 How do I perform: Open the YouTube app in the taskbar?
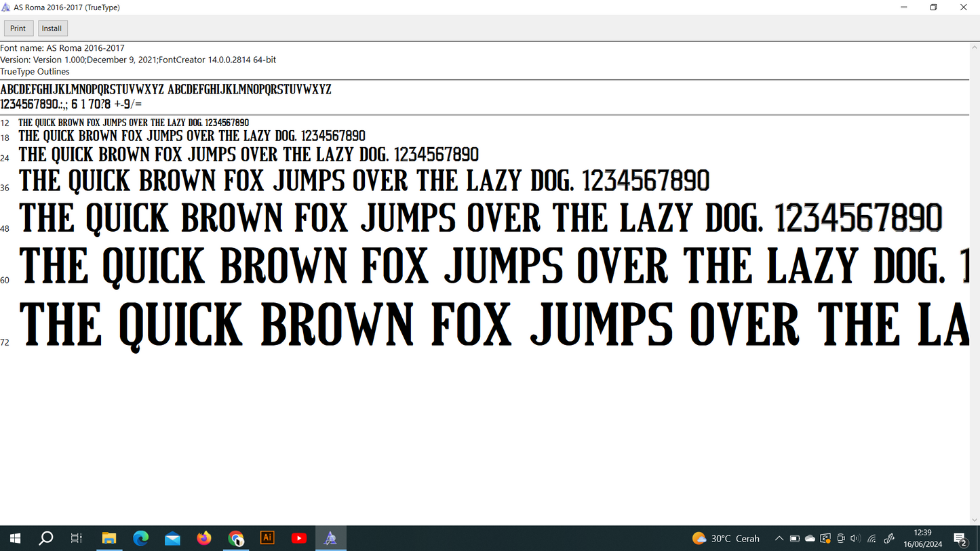[x=299, y=538]
